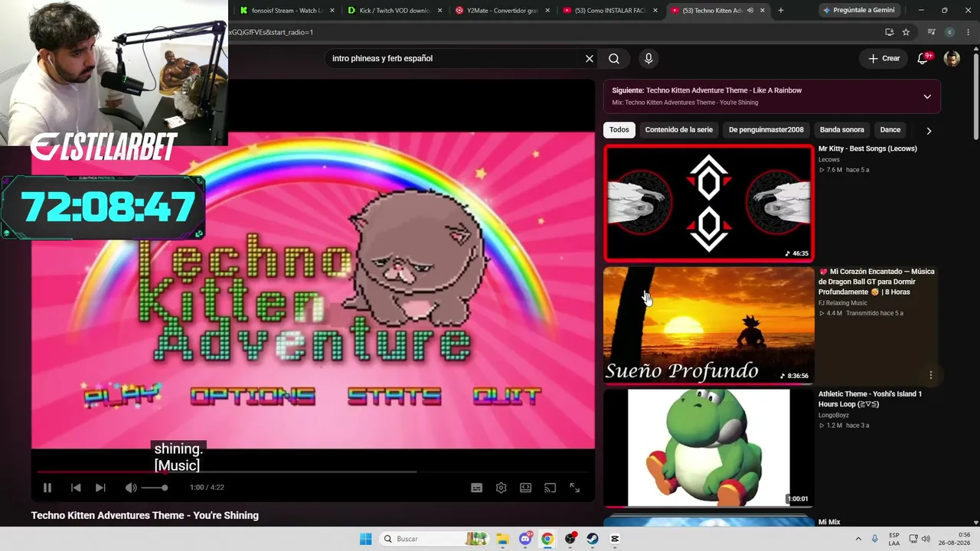Open YouTube notifications bell

(x=923, y=58)
